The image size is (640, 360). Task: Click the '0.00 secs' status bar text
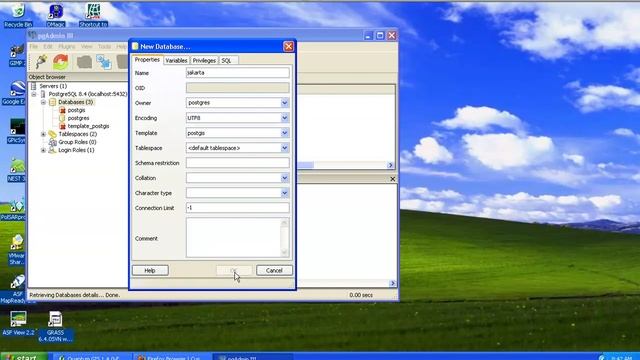tap(361, 295)
